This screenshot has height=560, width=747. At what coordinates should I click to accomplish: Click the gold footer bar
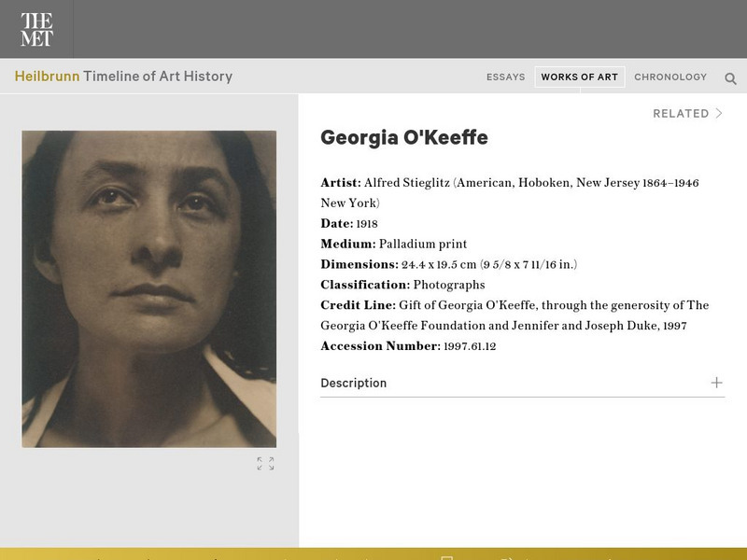click(373, 553)
